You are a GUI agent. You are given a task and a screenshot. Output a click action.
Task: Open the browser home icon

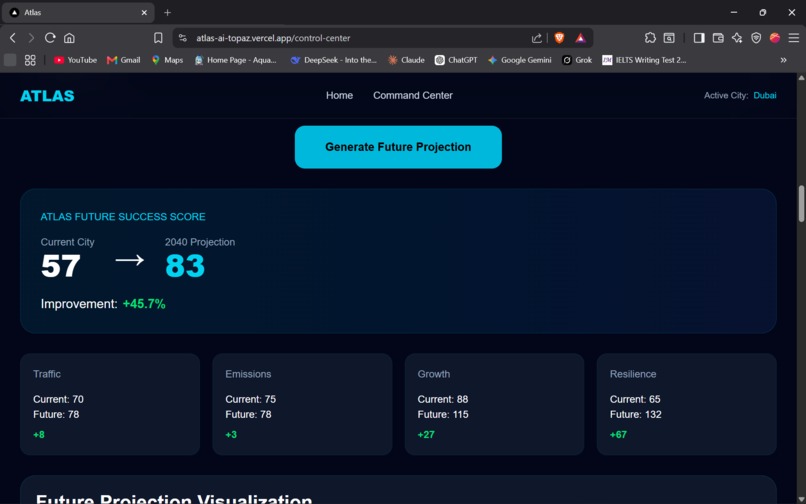pos(69,38)
